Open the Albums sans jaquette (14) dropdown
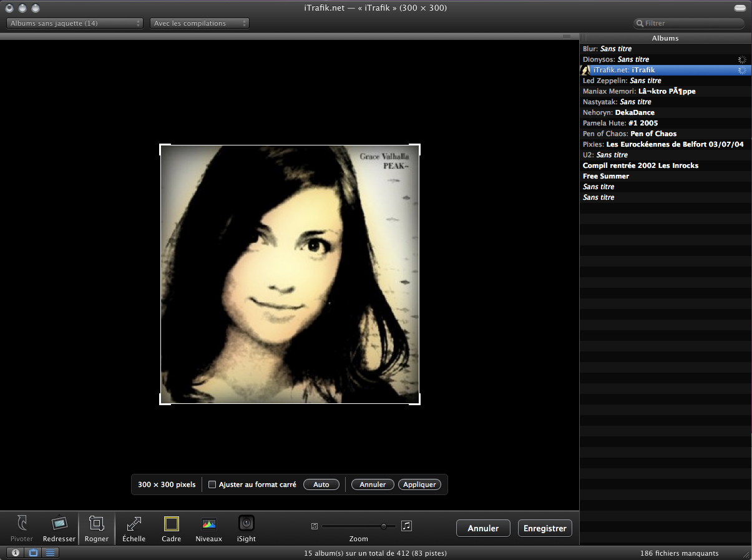Image resolution: width=752 pixels, height=560 pixels. tap(75, 23)
